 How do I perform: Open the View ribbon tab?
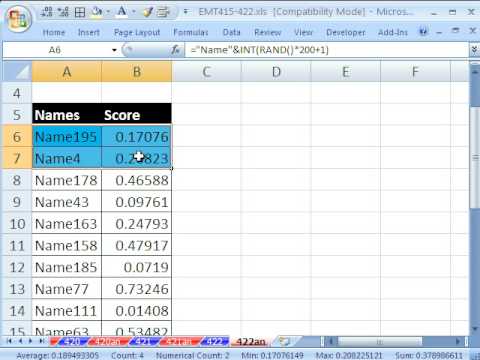[303, 32]
